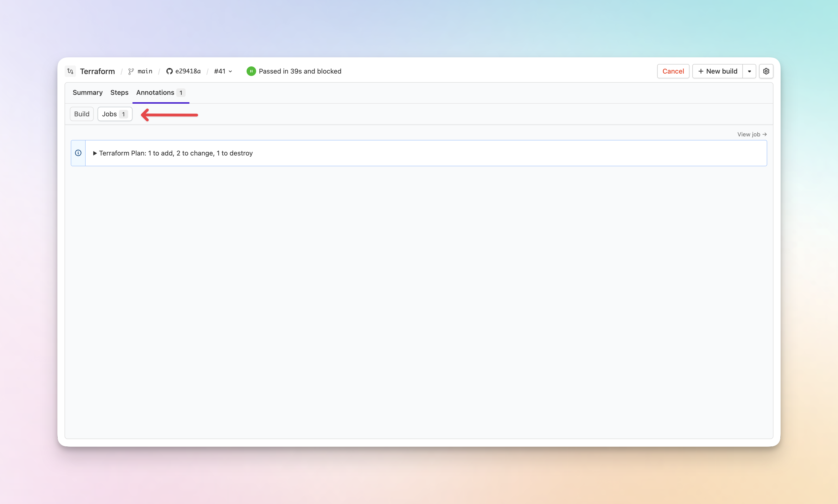Click the info icon on the annotation
This screenshot has height=504, width=838.
78,153
